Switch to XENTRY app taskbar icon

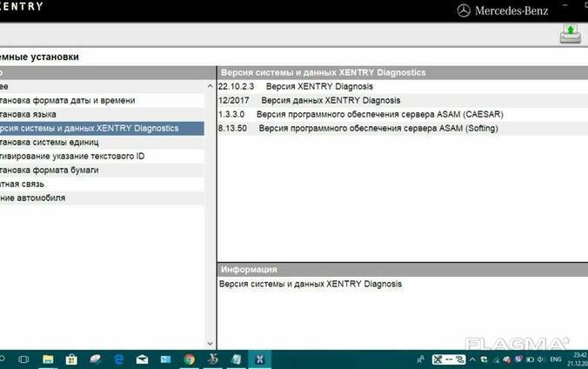[259, 359]
